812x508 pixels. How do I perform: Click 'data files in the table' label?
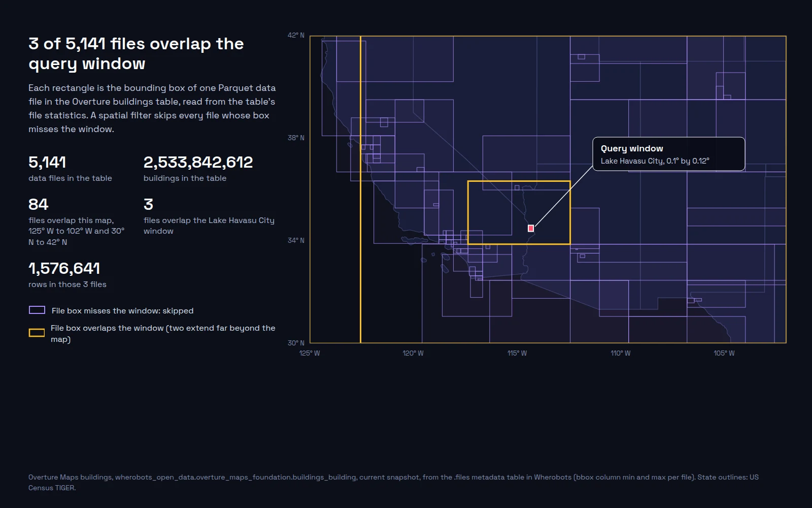(x=70, y=178)
